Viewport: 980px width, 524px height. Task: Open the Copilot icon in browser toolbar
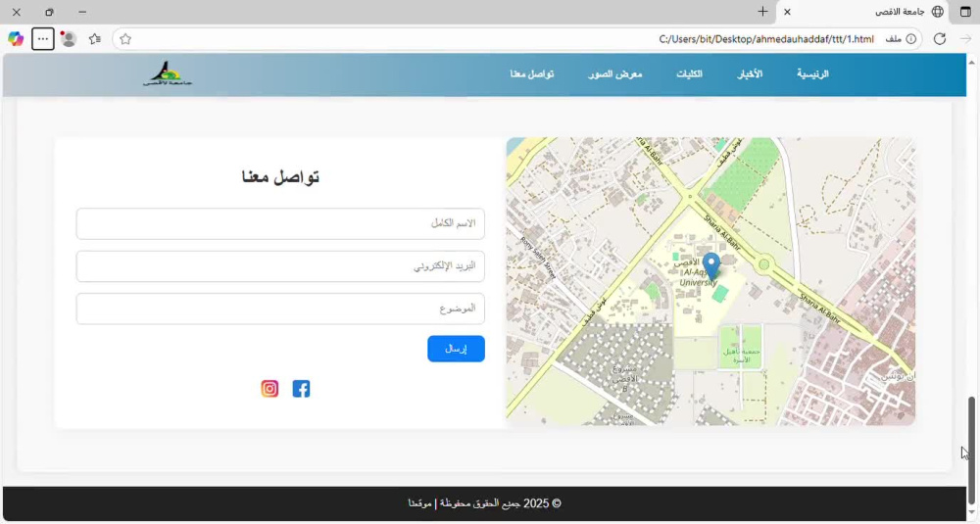click(x=16, y=39)
